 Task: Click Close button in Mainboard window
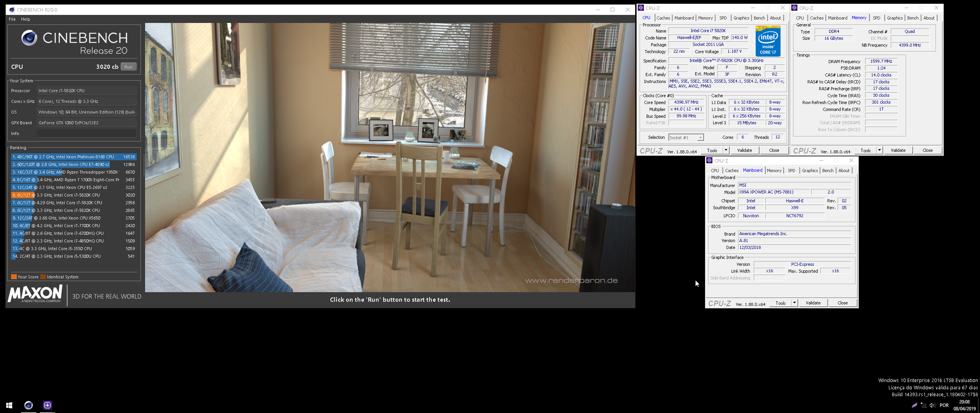[843, 303]
